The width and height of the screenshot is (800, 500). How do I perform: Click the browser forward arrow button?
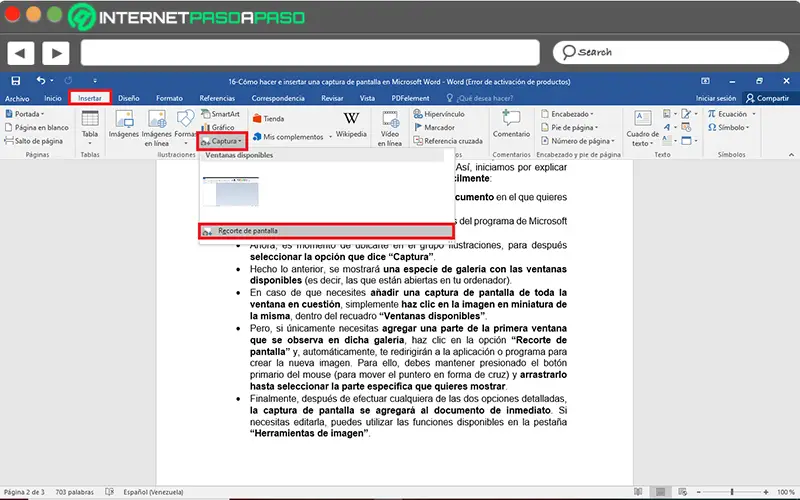(x=56, y=53)
